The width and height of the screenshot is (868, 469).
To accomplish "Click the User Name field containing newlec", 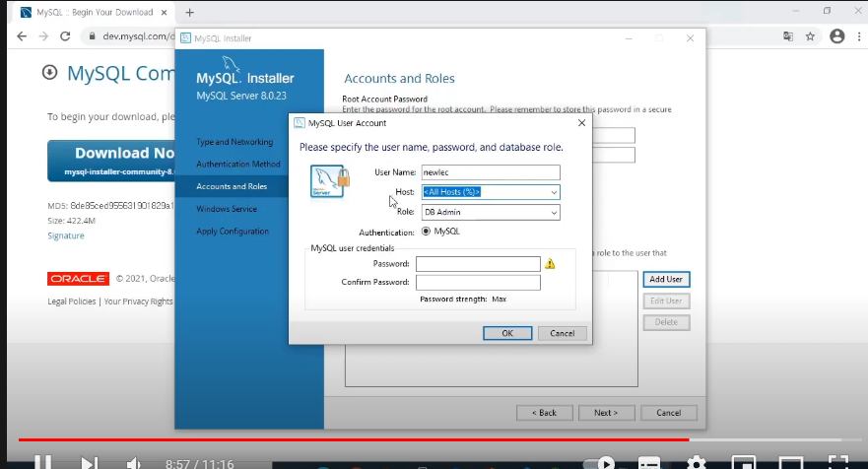I will pyautogui.click(x=491, y=172).
